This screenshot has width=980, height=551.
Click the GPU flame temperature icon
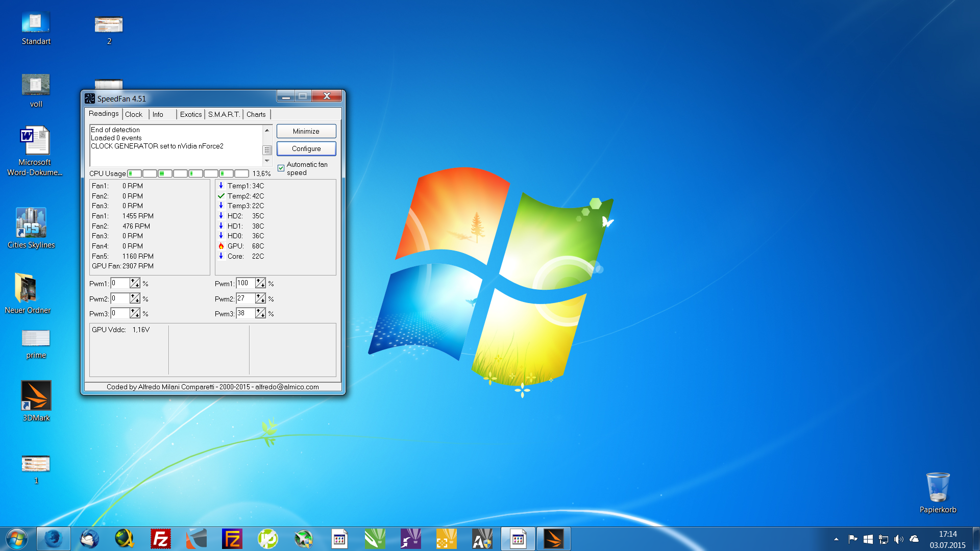pos(221,246)
